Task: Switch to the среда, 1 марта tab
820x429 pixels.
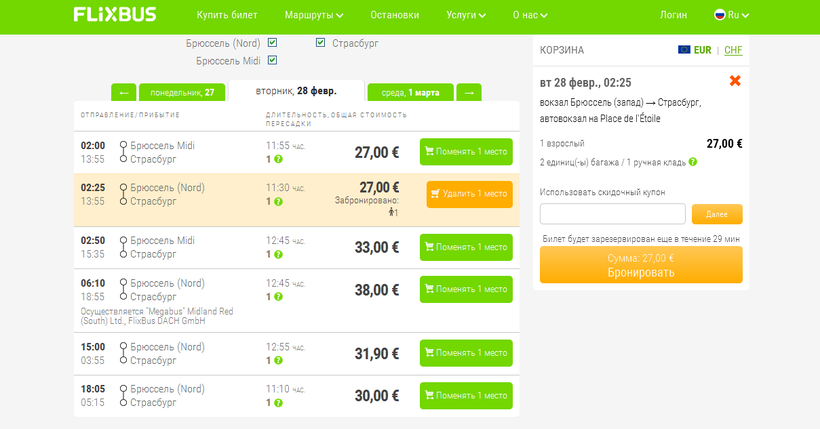Action: click(410, 92)
